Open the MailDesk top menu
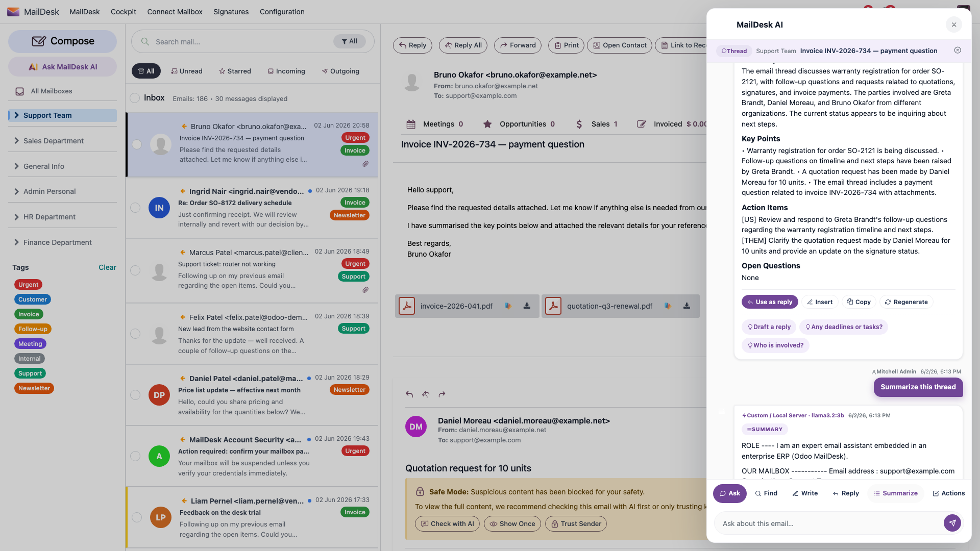 [85, 12]
